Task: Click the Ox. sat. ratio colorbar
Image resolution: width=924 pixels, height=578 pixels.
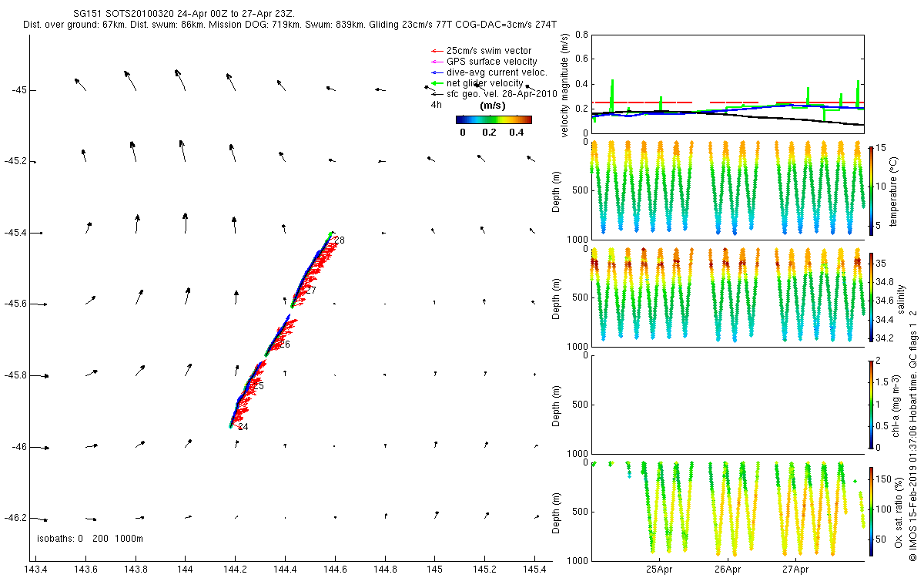Action: [x=871, y=510]
